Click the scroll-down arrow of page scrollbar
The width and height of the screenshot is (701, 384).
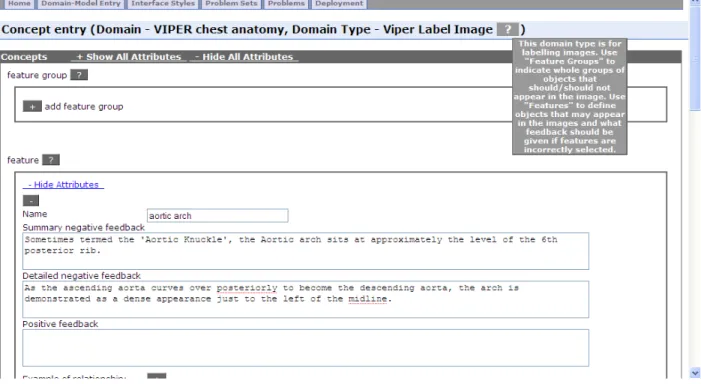(x=695, y=373)
